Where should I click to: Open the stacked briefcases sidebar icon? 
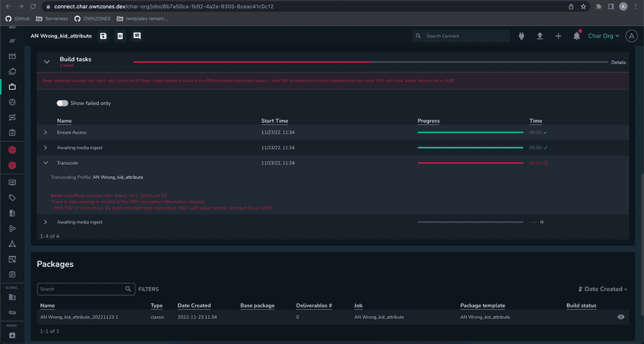point(12,72)
